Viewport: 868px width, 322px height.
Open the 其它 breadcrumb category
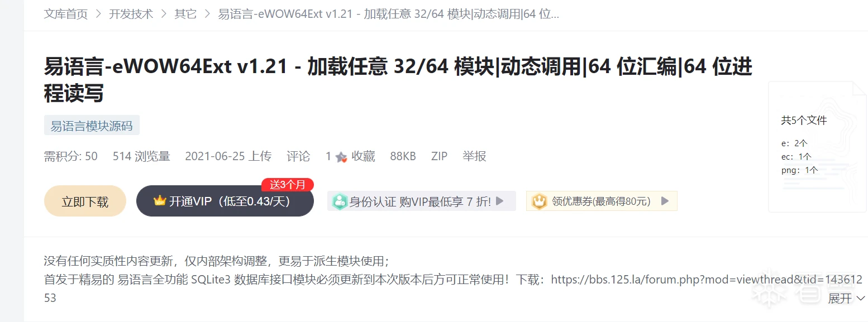point(185,14)
